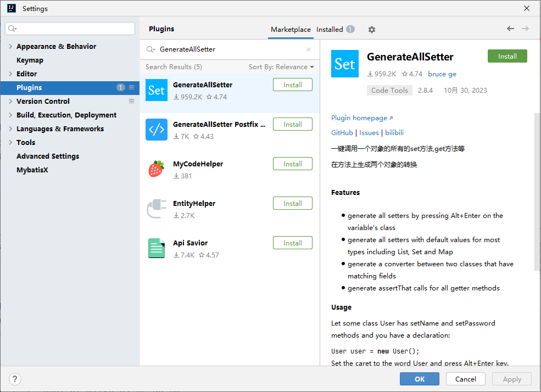Viewport: 541px width, 392px height.
Task: Open vendor bruce ge link
Action: [442, 74]
